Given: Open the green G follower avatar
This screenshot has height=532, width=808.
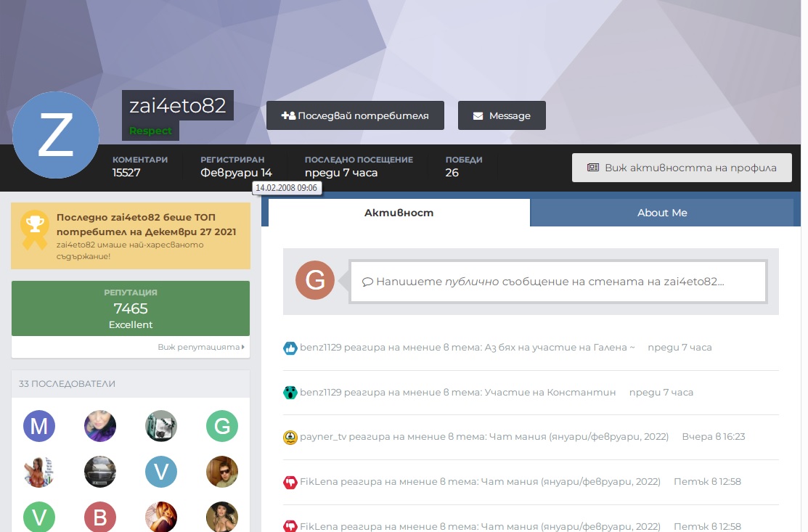Looking at the screenshot, I should click(222, 426).
